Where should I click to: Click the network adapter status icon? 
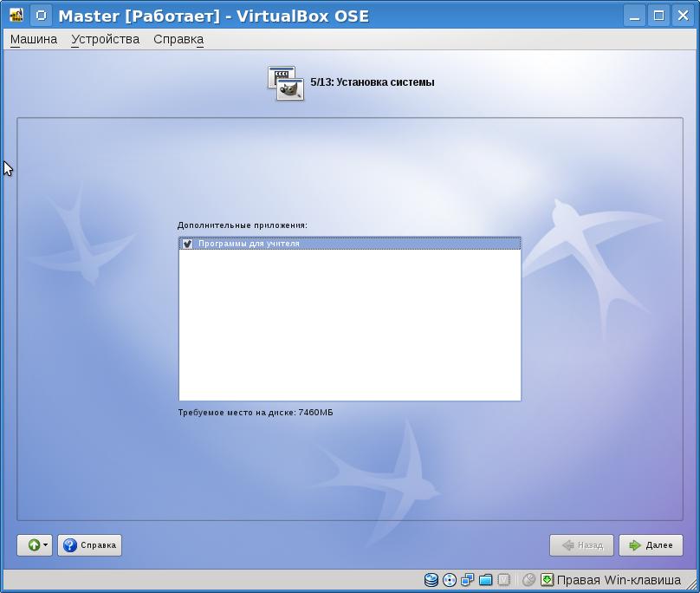click(x=467, y=580)
